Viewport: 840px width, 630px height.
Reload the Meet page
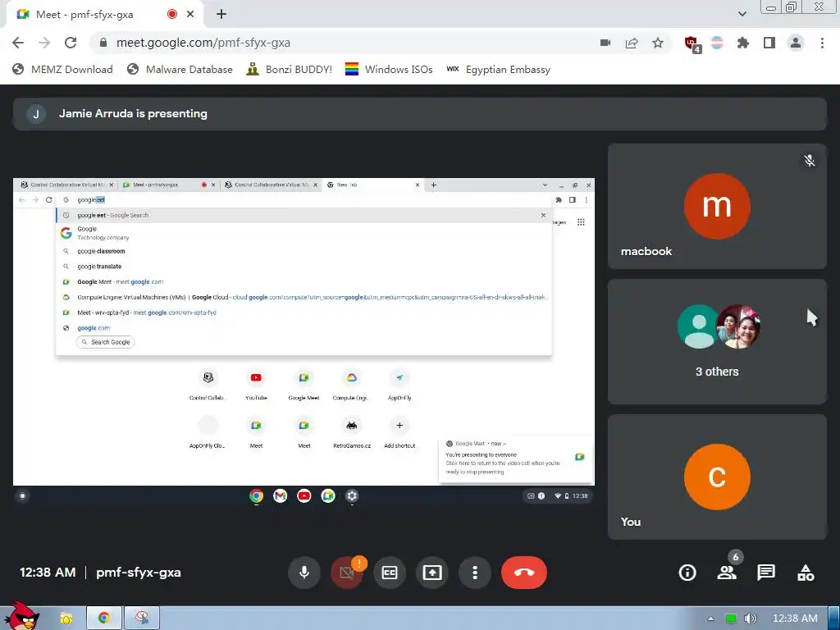click(x=71, y=43)
